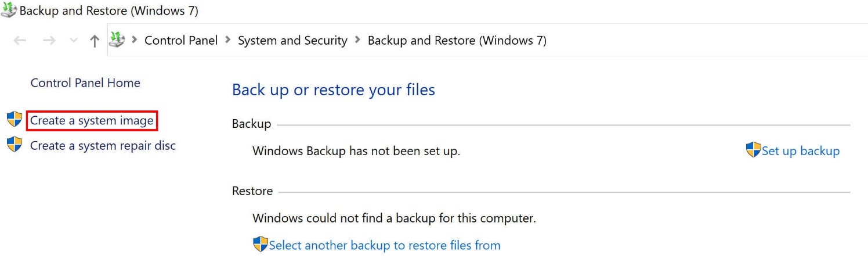Go back using the back arrow
The width and height of the screenshot is (868, 273).
click(x=20, y=41)
